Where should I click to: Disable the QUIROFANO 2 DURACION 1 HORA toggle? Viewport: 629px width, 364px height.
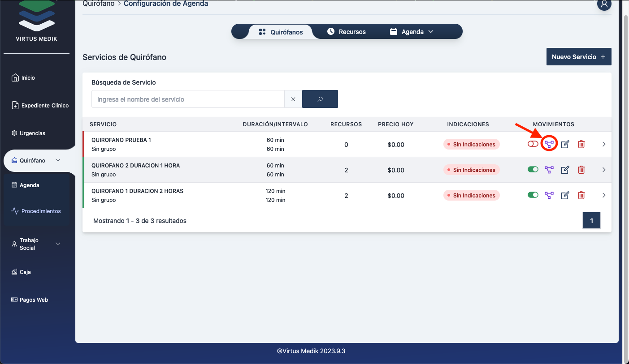[533, 170]
